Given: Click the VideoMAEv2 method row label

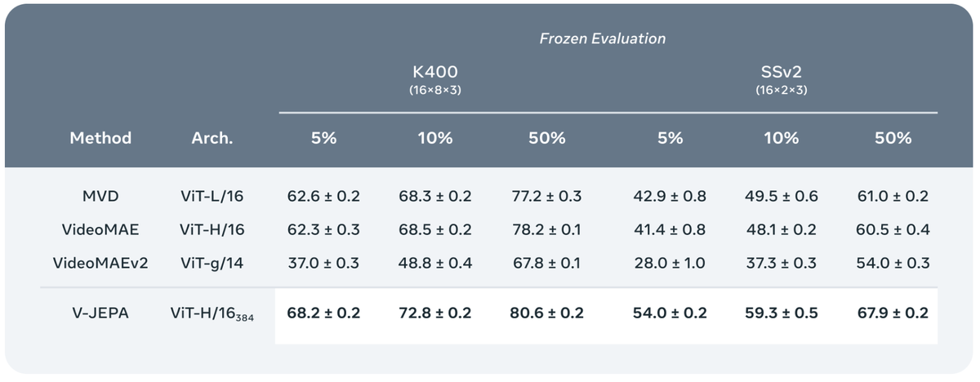Looking at the screenshot, I should pyautogui.click(x=100, y=264).
